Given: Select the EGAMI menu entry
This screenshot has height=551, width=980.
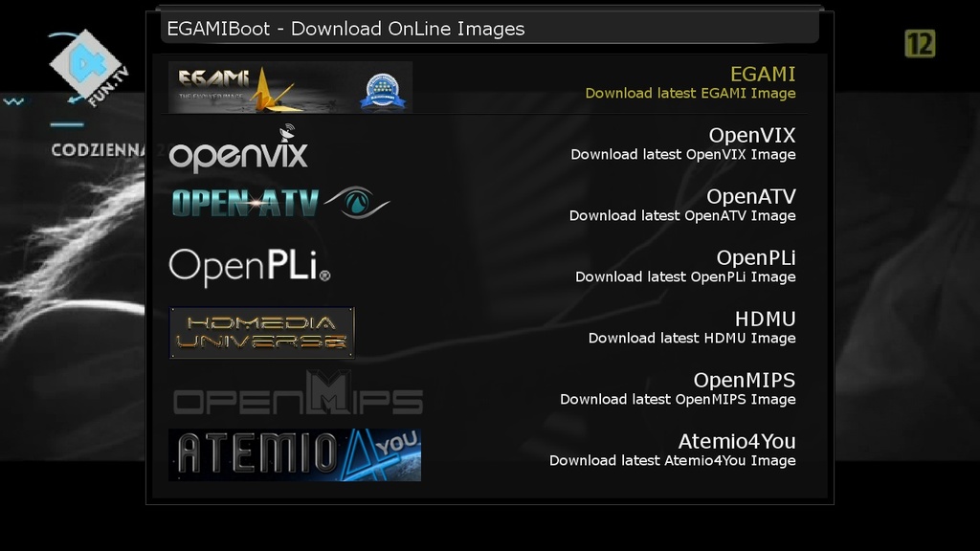Looking at the screenshot, I should (483, 84).
